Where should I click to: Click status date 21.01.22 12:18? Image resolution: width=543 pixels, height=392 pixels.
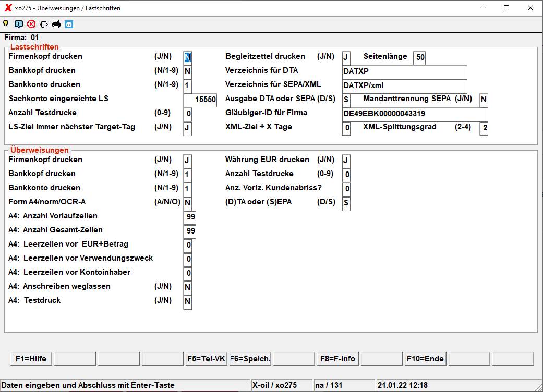[402, 385]
